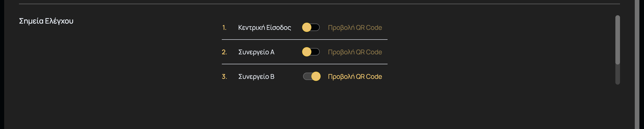The image size is (644, 129).
Task: Click the number 3 list marker
Action: [x=224, y=77]
